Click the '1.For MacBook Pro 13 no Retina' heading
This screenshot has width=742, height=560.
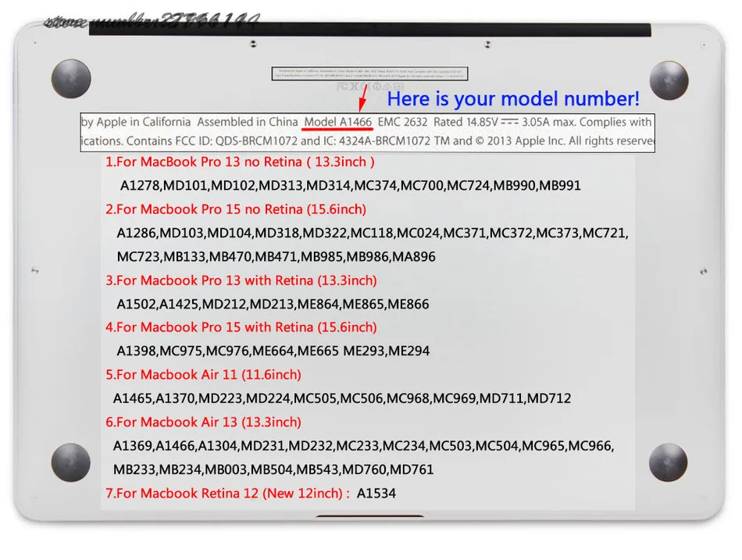tap(240, 162)
